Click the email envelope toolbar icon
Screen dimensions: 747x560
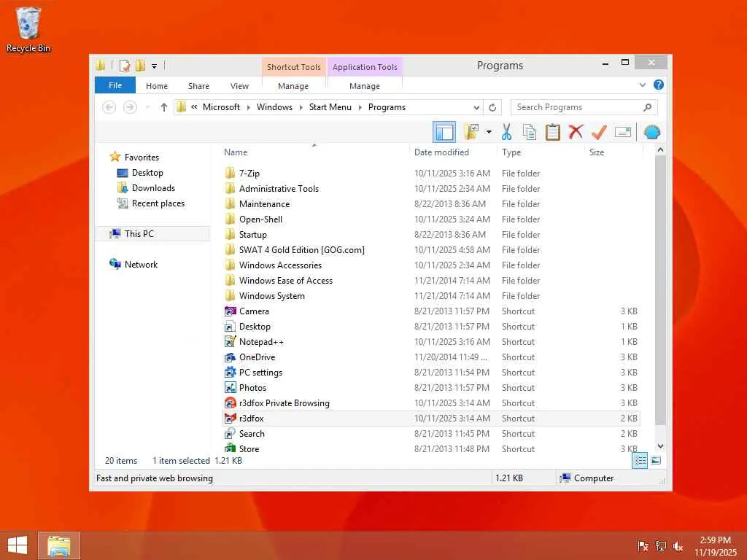(623, 132)
